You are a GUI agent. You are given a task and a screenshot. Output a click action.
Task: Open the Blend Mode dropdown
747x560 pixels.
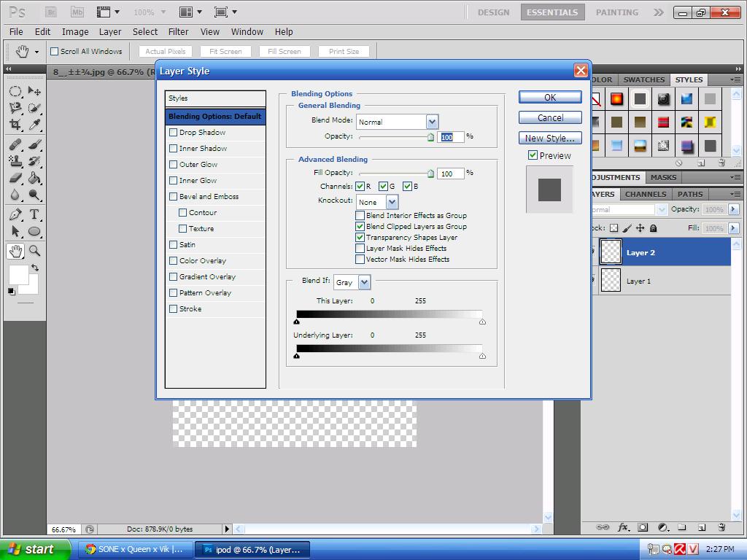pyautogui.click(x=432, y=122)
